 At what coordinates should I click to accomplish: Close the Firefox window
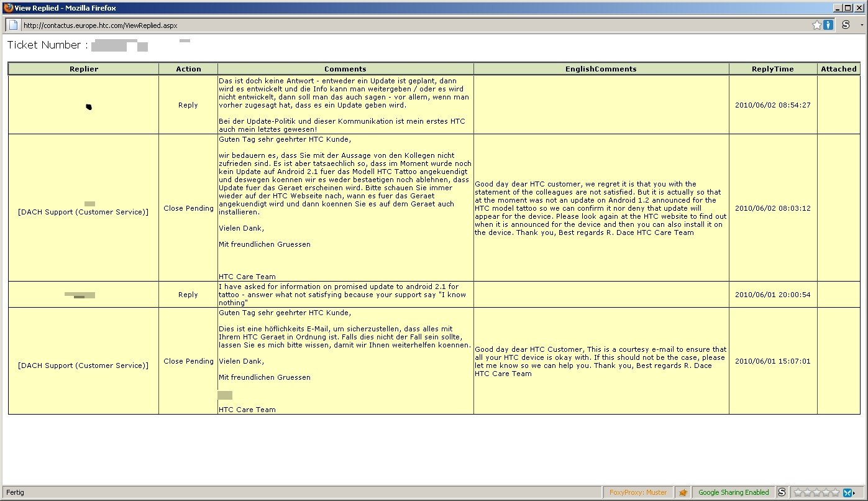pos(860,7)
